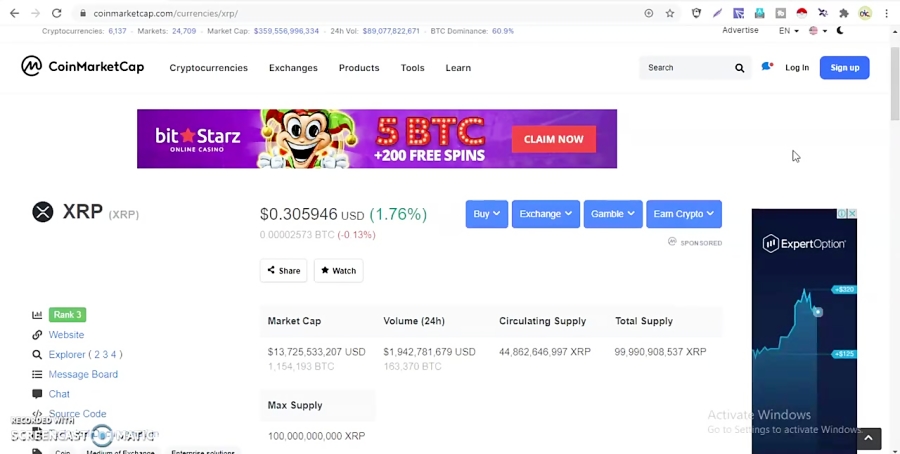Open the Earn Crypto dropdown
Image resolution: width=900 pixels, height=454 pixels.
pyautogui.click(x=684, y=214)
